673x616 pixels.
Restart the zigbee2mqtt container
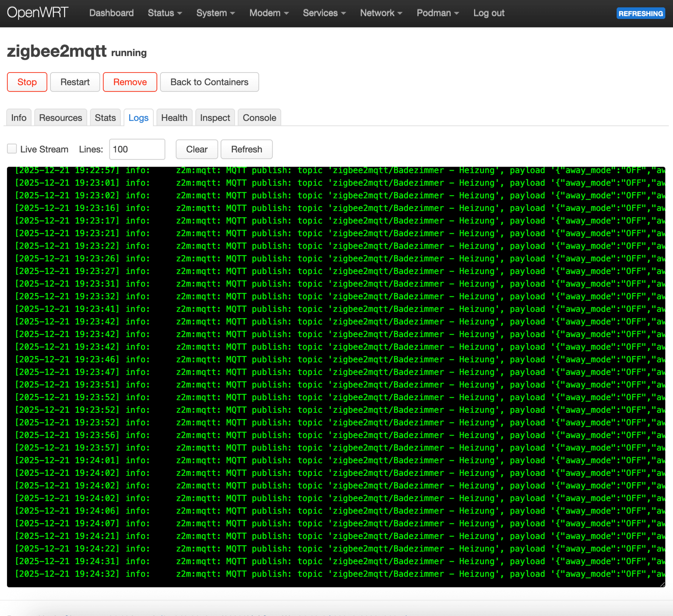(x=75, y=82)
